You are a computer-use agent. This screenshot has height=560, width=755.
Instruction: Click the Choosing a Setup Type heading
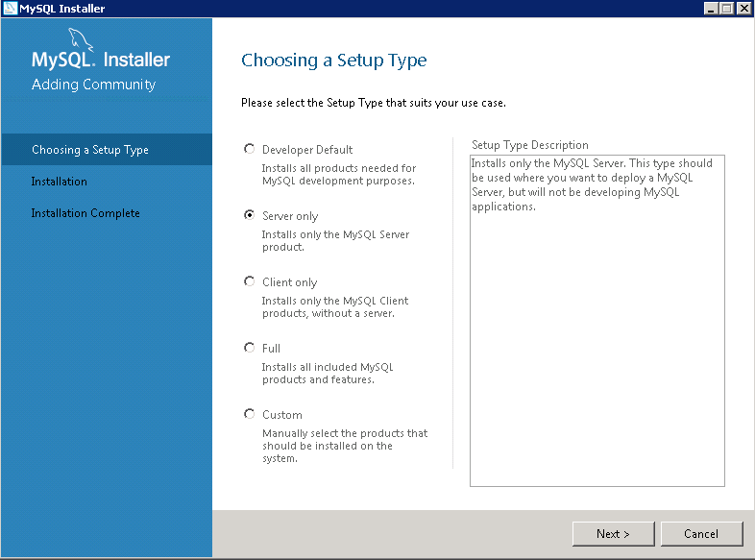click(x=333, y=61)
